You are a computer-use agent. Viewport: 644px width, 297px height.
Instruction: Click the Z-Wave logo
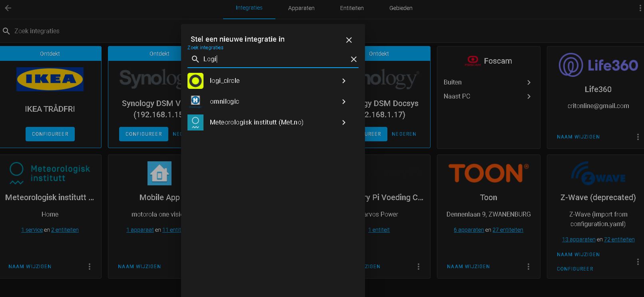click(598, 173)
